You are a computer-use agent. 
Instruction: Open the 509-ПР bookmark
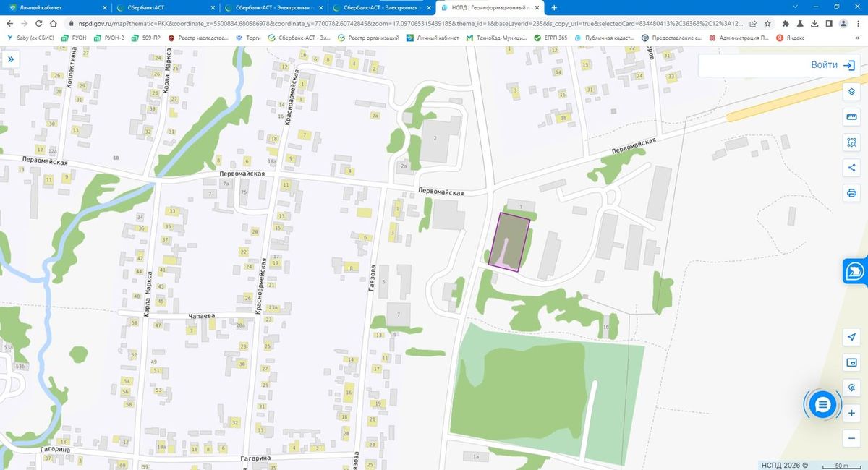pyautogui.click(x=146, y=38)
